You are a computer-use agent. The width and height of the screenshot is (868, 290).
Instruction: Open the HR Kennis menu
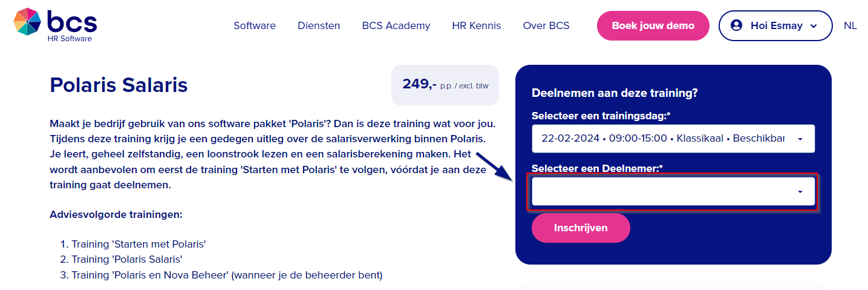[477, 25]
